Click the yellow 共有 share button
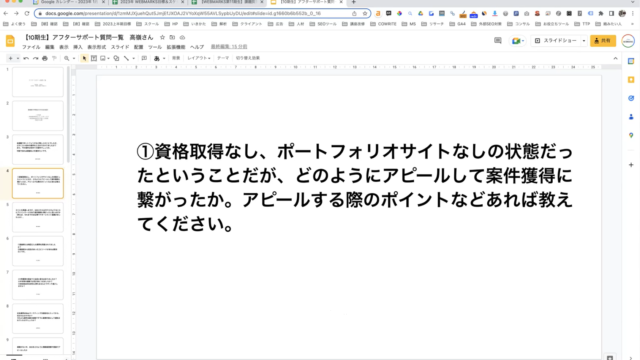This screenshot has height=360, width=640. 603,41
